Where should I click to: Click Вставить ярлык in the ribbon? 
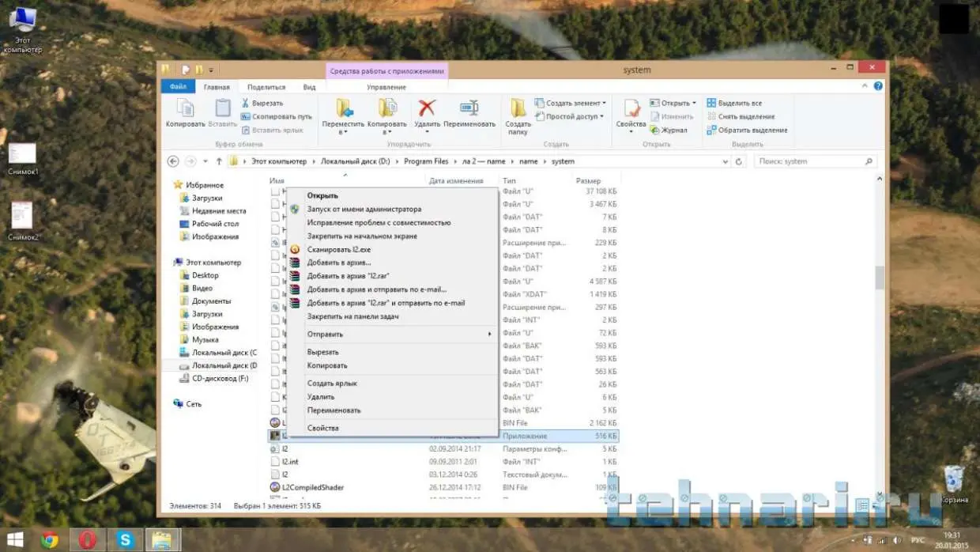coord(272,130)
